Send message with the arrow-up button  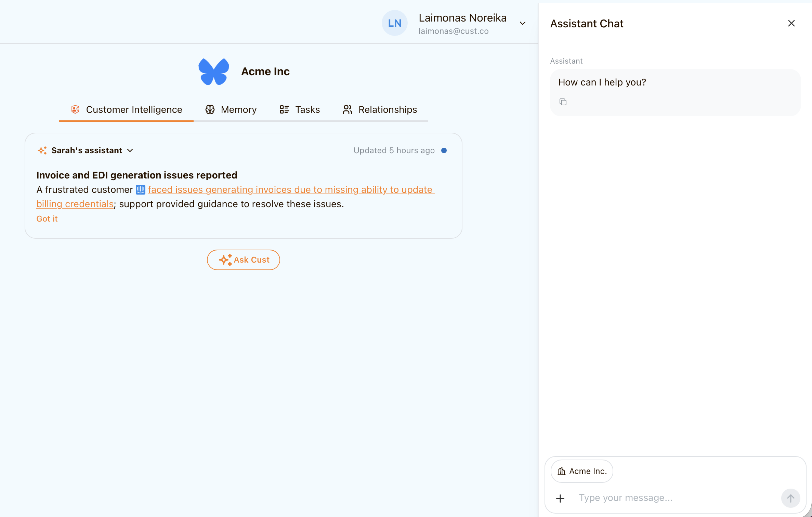coord(790,498)
